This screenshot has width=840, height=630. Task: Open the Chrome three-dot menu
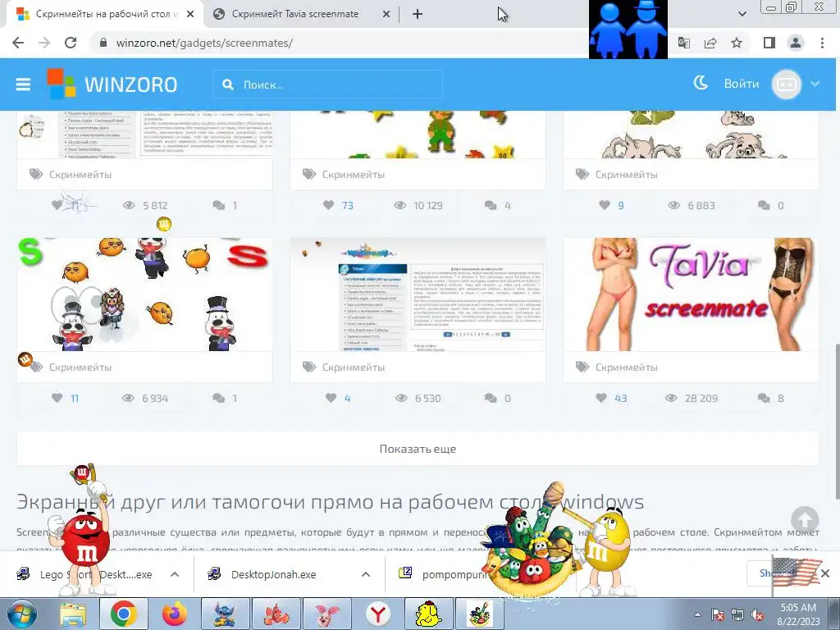822,43
